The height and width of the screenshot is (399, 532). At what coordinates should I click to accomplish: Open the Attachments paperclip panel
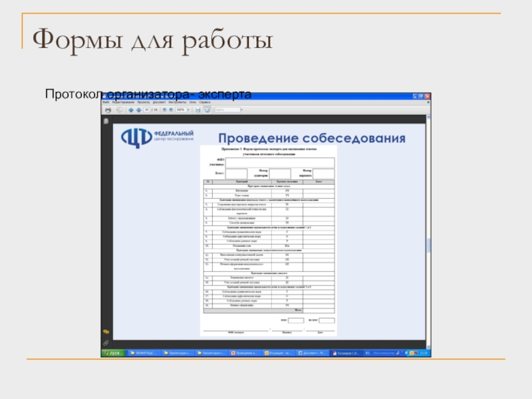pyautogui.click(x=106, y=342)
